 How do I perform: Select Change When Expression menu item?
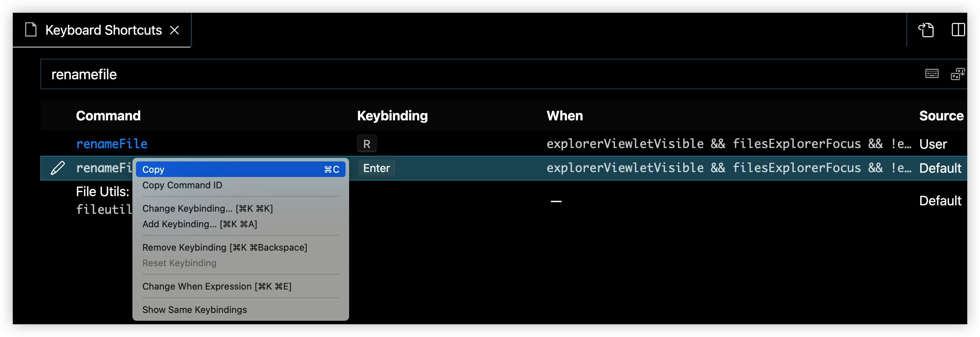217,286
